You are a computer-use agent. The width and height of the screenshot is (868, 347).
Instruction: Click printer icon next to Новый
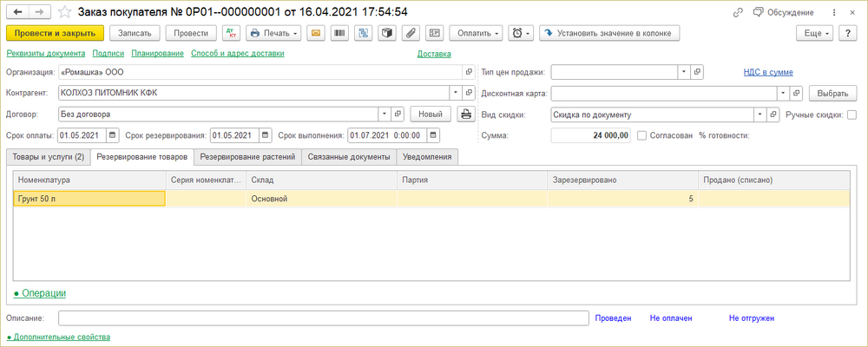[466, 115]
